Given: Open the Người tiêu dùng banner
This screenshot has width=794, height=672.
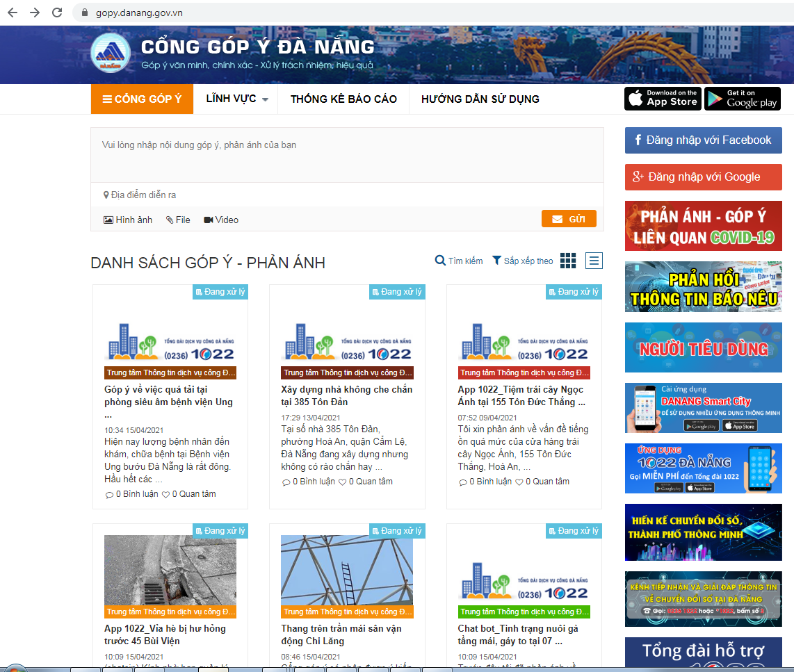Looking at the screenshot, I should point(704,347).
